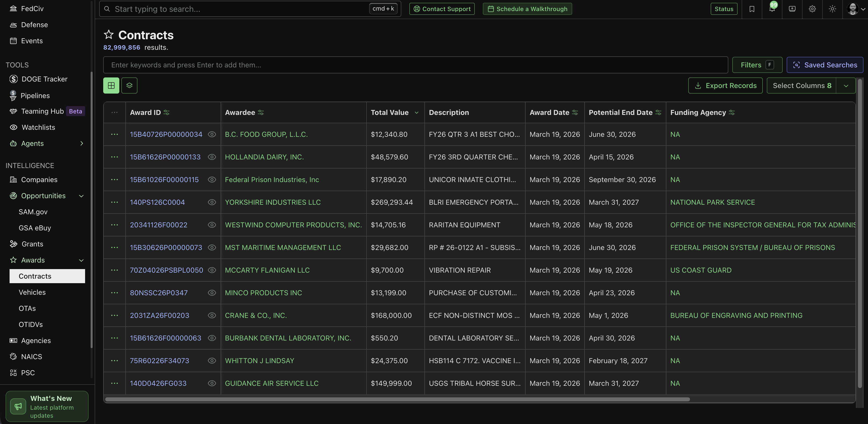Screen dimensions: 868x424
Task: Open row actions for HOLLANDIA DAIRY
Action: coord(115,157)
